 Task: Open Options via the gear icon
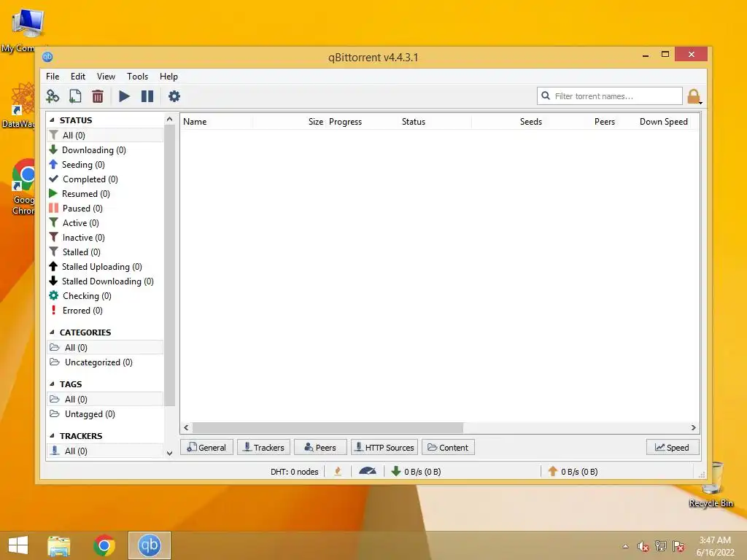(174, 96)
